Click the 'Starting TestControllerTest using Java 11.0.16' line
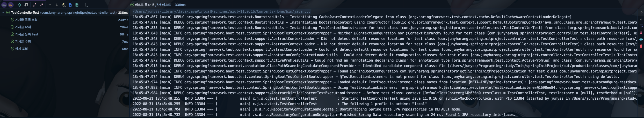The height and width of the screenshot is (118, 644). (385, 98)
